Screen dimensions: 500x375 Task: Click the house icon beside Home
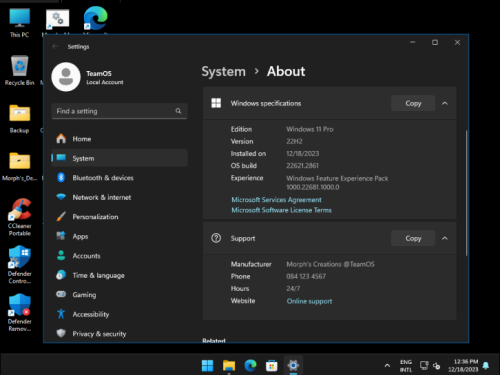pos(61,138)
